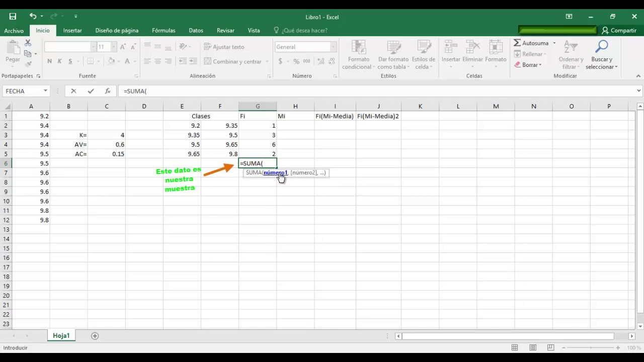Save the workbook with the disk icon
The image size is (644, 362).
tap(13, 17)
